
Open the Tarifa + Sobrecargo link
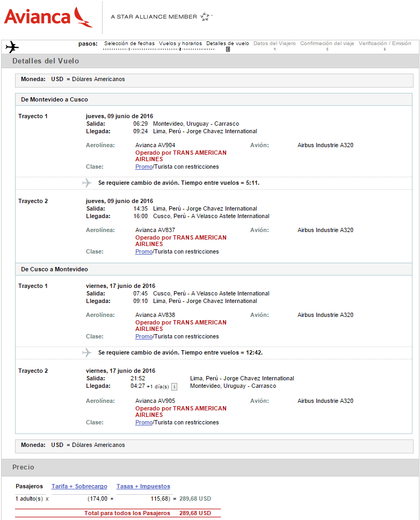[79, 486]
